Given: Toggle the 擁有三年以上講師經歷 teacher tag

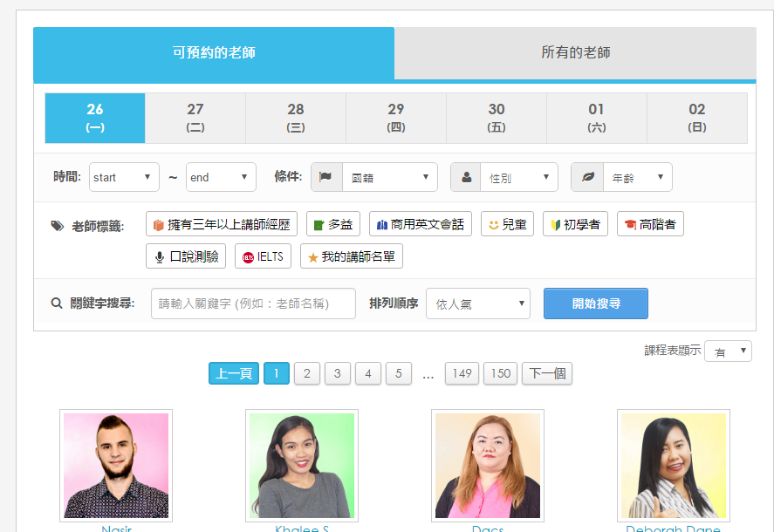Looking at the screenshot, I should 221,224.
